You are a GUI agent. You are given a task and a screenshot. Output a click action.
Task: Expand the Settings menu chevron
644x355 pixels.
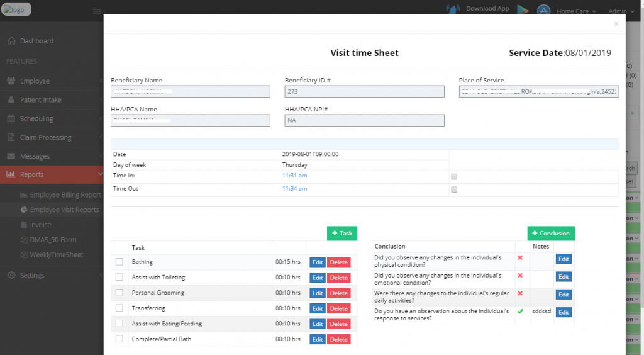(x=101, y=275)
